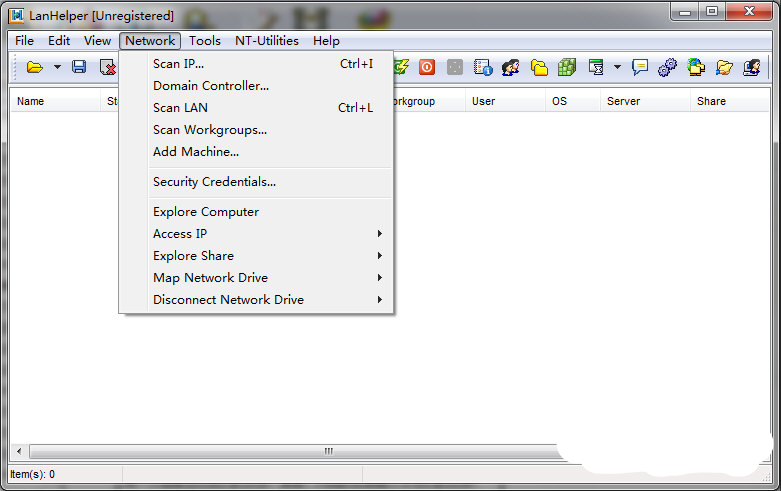Click the green cubes icon

[x=567, y=67]
